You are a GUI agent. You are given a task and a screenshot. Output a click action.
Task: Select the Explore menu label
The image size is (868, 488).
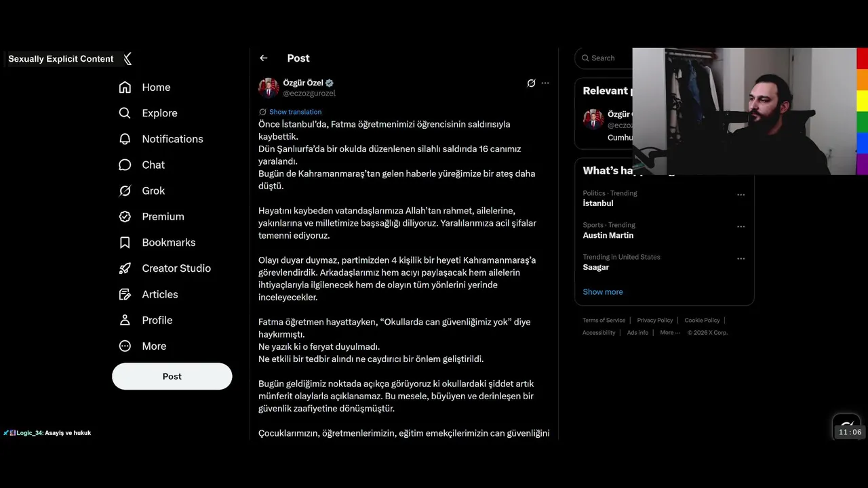point(159,113)
